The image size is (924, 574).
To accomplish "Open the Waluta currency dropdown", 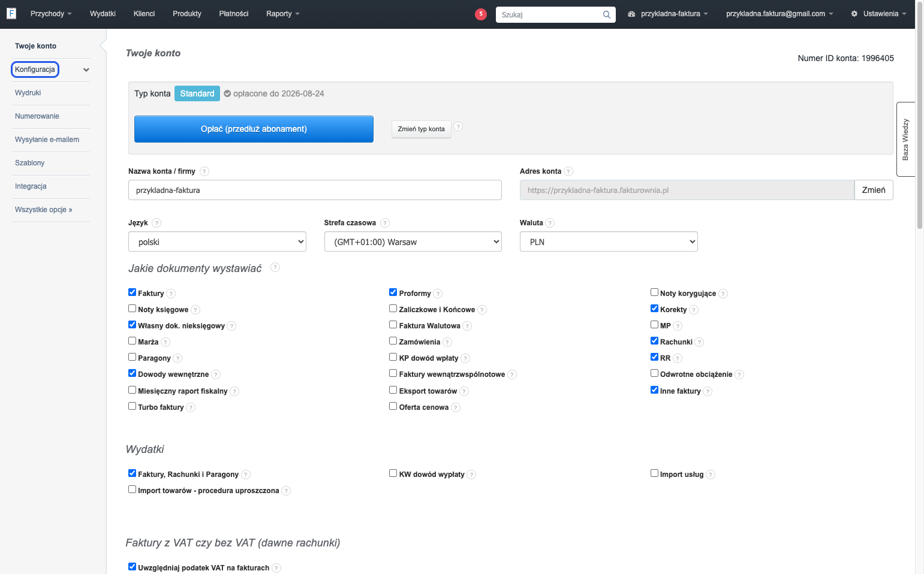I will [x=609, y=241].
